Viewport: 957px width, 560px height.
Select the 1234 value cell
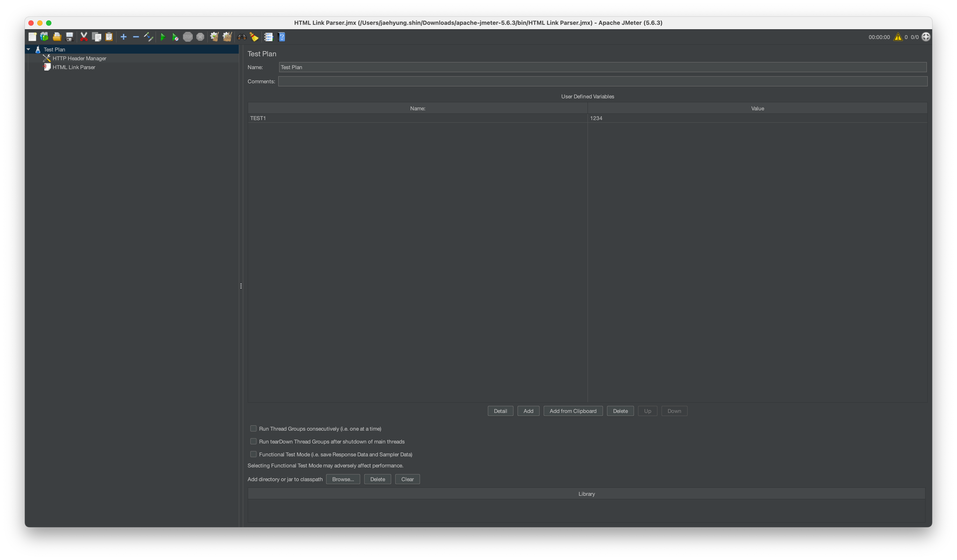click(x=757, y=118)
